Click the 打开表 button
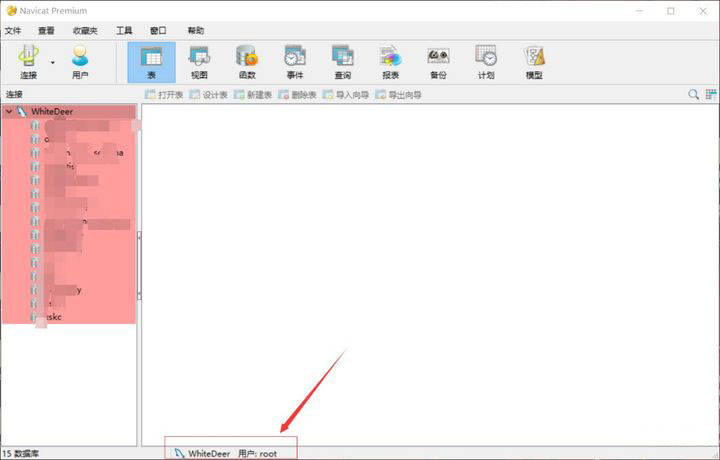 (x=164, y=95)
